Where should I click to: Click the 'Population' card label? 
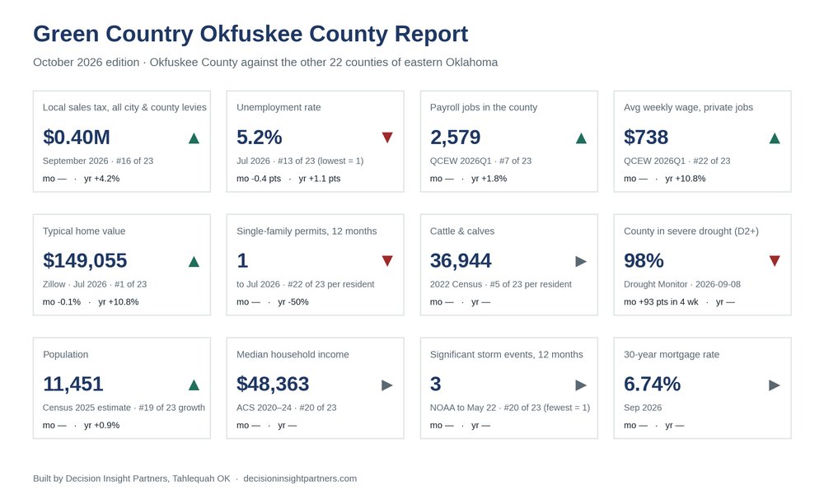[66, 354]
